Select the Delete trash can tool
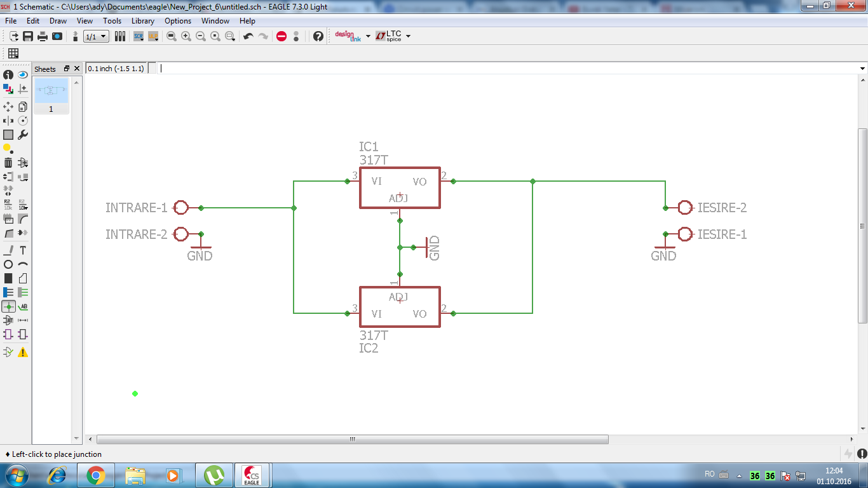The height and width of the screenshot is (488, 868). point(8,163)
